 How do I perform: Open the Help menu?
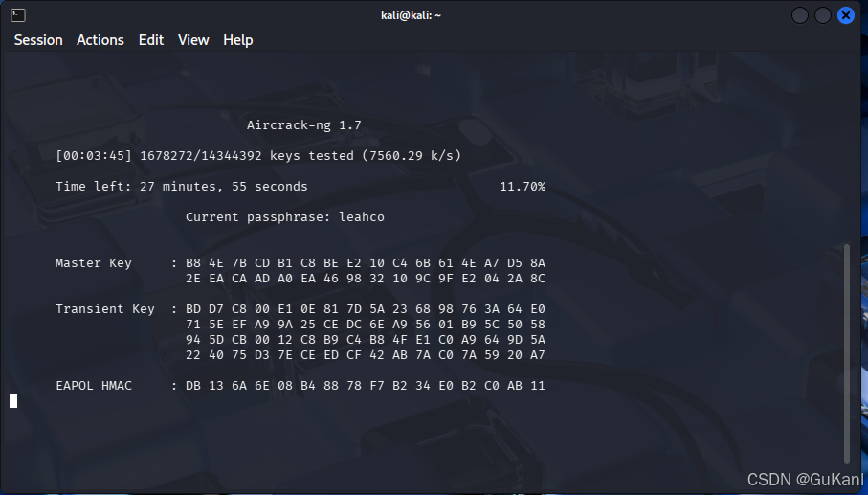point(238,40)
